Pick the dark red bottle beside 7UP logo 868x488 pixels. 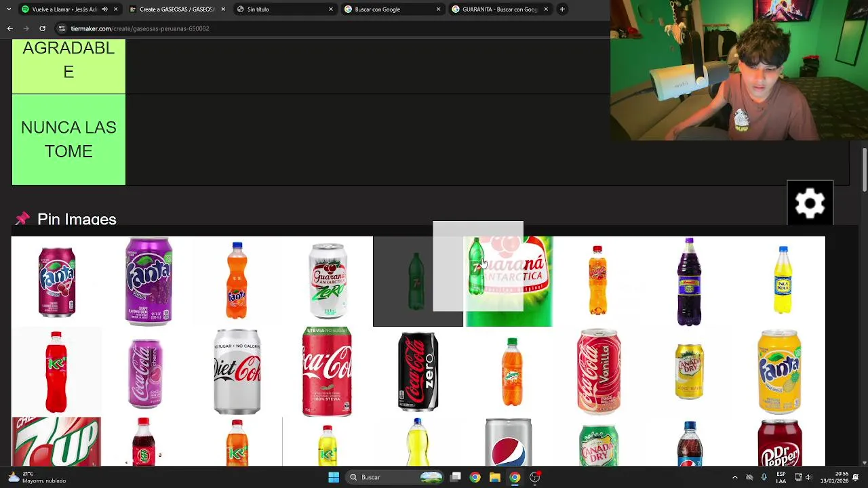pos(143,442)
